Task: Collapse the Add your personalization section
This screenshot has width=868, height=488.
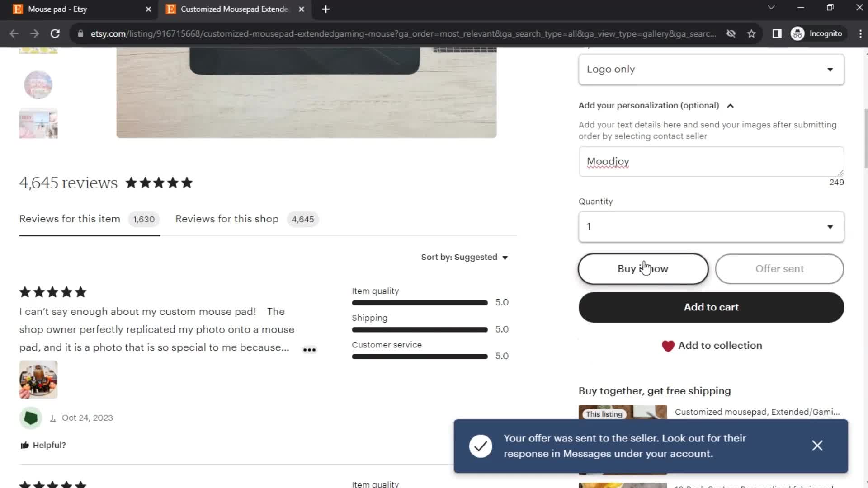Action: pos(732,105)
